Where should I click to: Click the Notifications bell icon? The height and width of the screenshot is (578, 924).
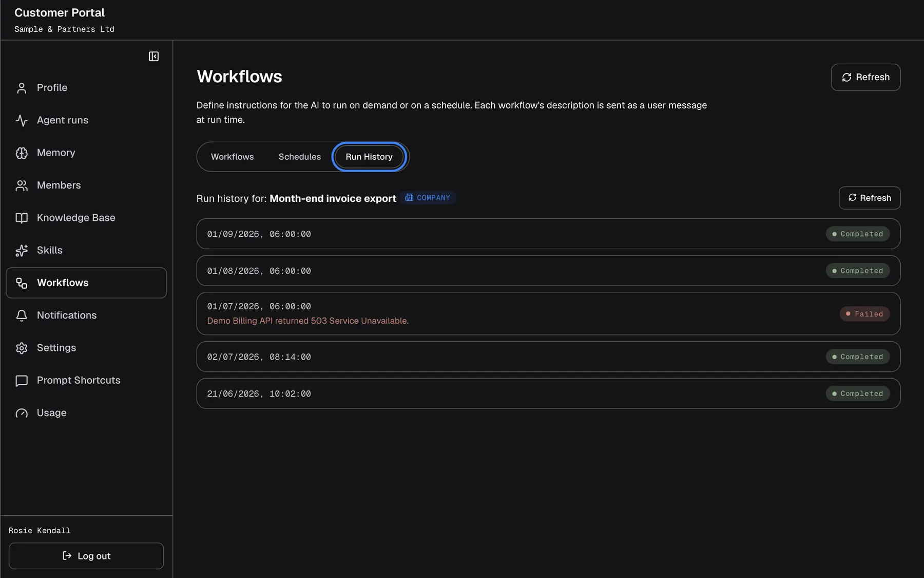(22, 315)
